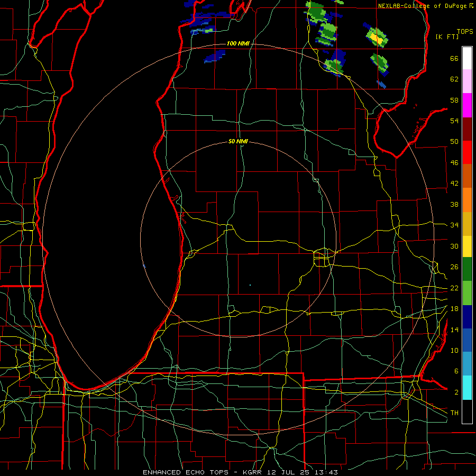Click the legend value 62
This screenshot has height=476, width=476.
point(454,79)
